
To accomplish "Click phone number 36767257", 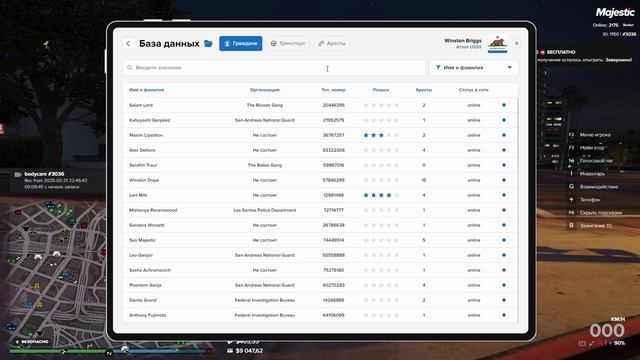I will (333, 135).
